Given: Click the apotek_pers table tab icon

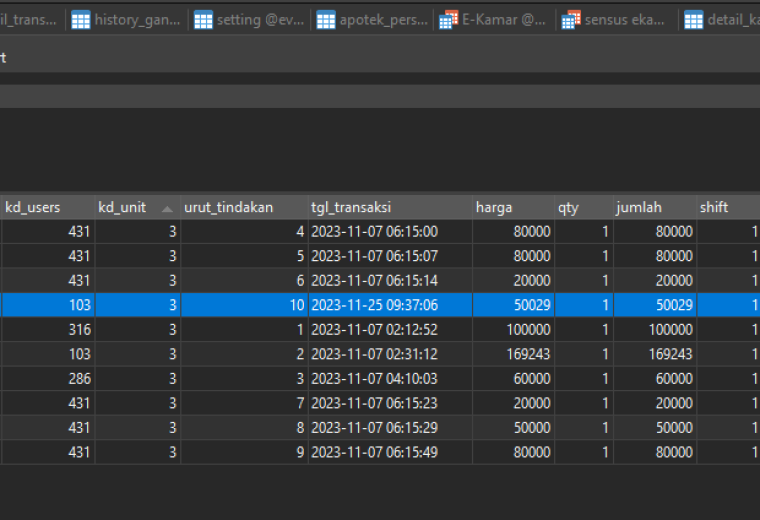Looking at the screenshot, I should click(326, 20).
